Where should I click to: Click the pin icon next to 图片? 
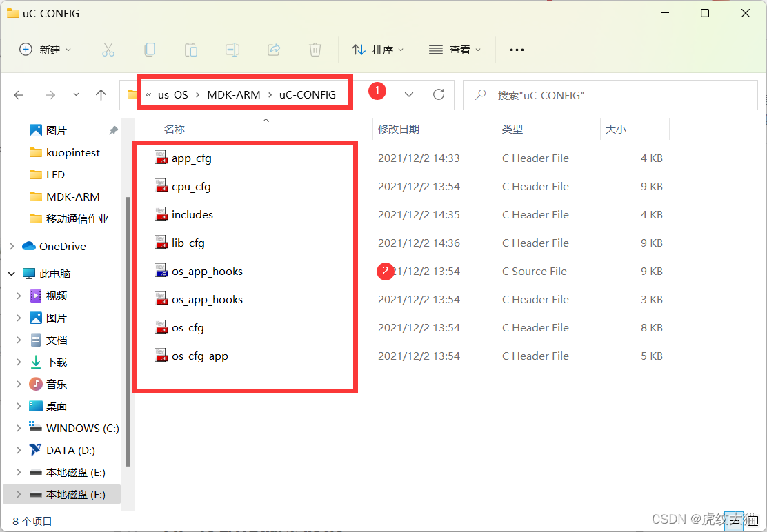tap(114, 130)
